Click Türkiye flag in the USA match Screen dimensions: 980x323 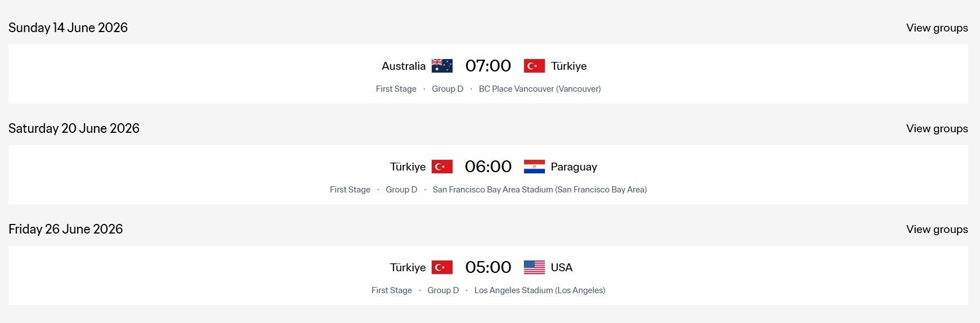(442, 267)
